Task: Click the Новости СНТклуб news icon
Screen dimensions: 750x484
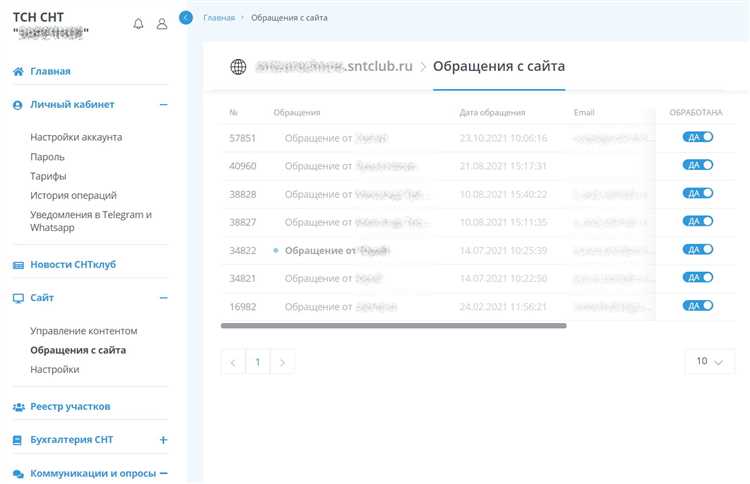Action: coord(18,265)
